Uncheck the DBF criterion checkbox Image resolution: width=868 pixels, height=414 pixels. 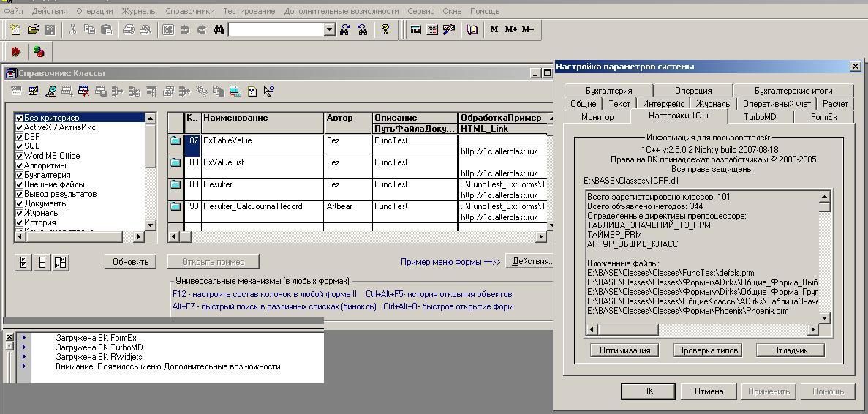click(x=20, y=137)
